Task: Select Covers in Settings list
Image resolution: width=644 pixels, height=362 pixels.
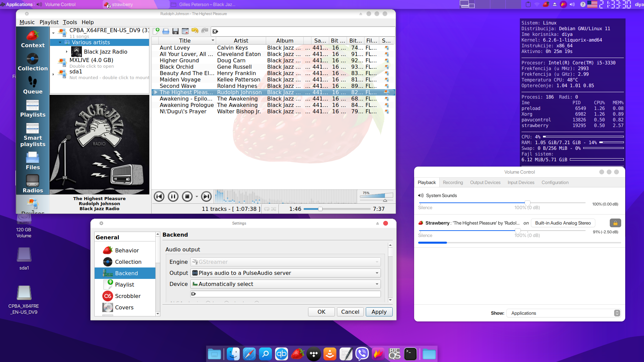Action: coord(125,307)
